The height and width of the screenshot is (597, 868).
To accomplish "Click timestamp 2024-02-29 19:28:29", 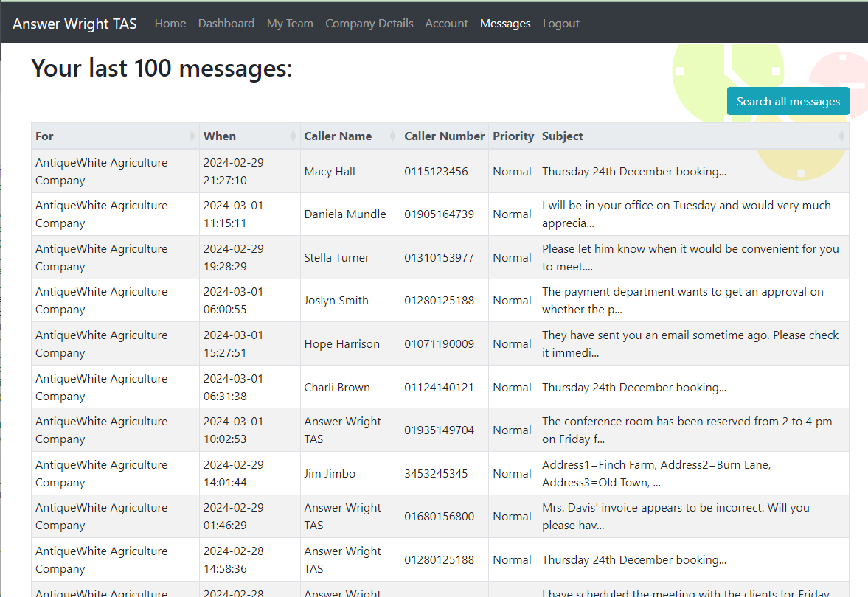I will (x=234, y=258).
